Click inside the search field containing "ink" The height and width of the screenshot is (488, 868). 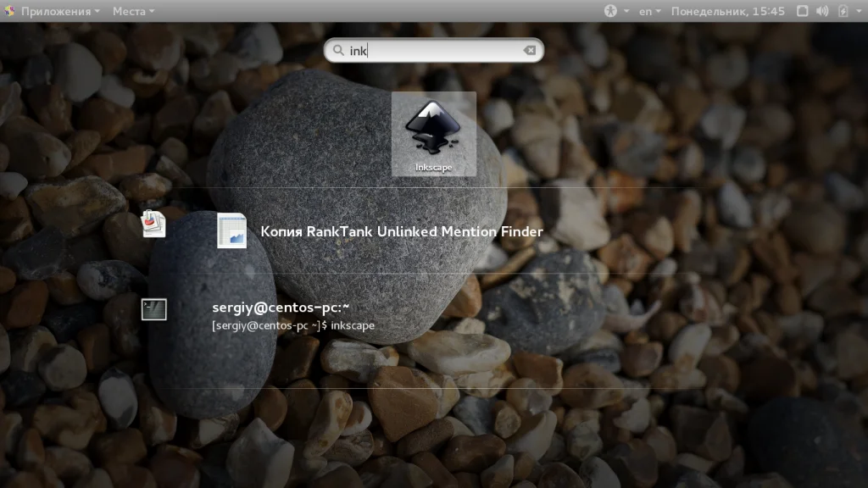[x=441, y=50]
